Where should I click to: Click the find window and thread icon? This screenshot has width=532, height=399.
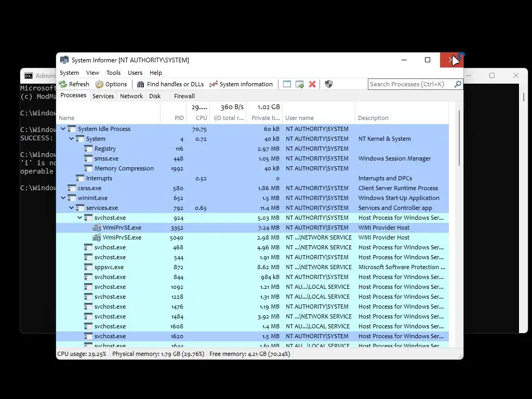pyautogui.click(x=300, y=84)
